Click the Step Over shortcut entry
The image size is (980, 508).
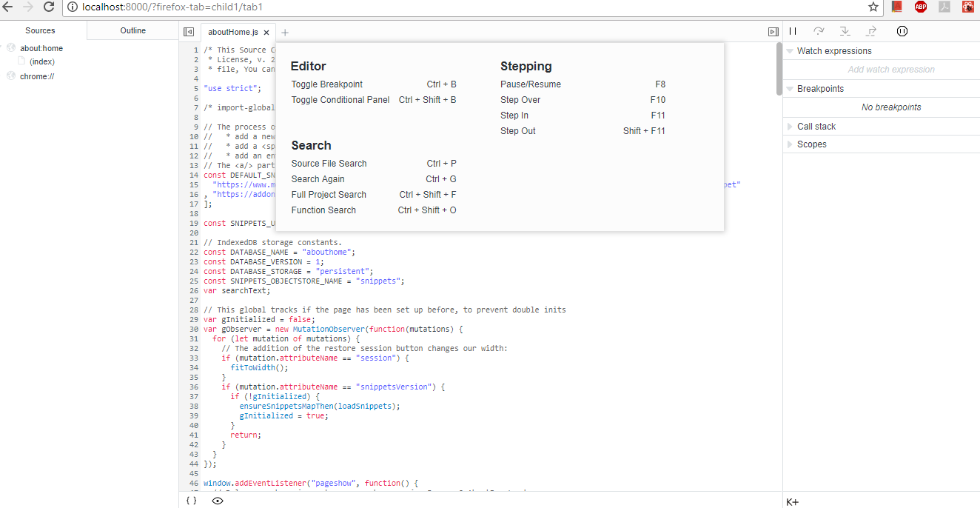[x=583, y=100]
